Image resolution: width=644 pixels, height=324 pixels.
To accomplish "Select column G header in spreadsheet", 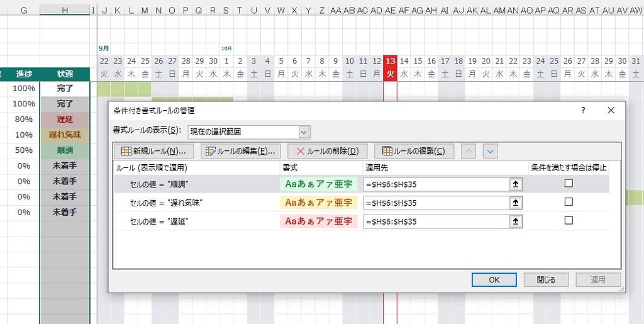I will pos(24,10).
